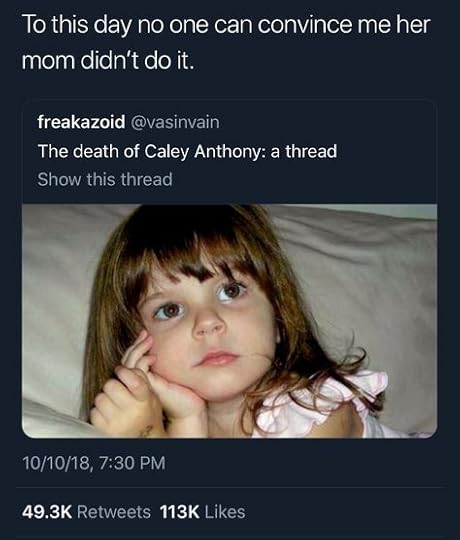Click the 'Retweets' label
Image resolution: width=460 pixels, height=540 pixels.
pyautogui.click(x=114, y=512)
